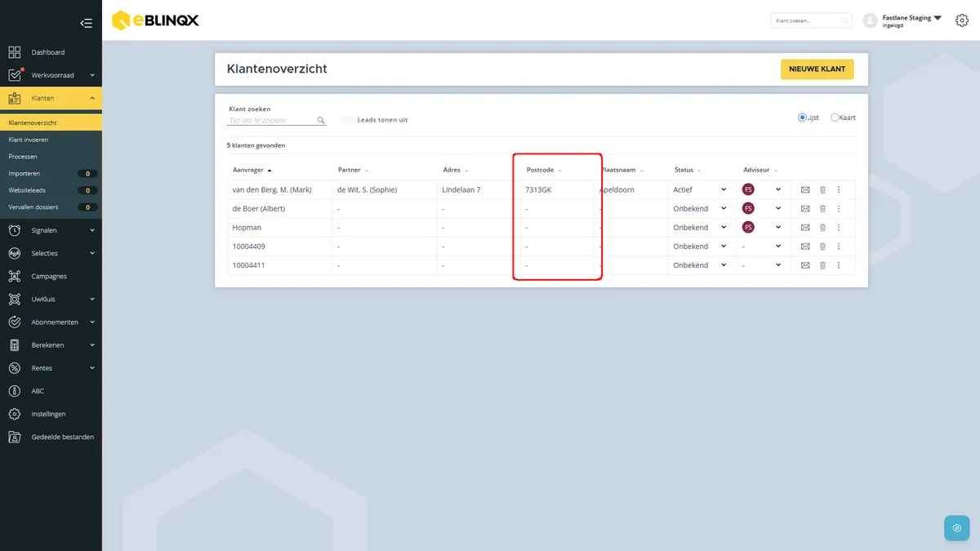Click envelope icon for van den Berg row
The image size is (980, 551).
(804, 189)
